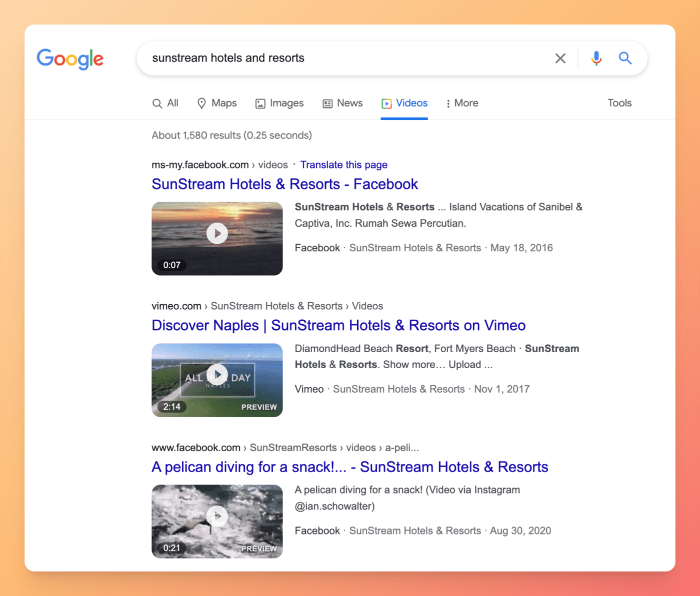Clear the search query with the X icon
This screenshot has height=596, width=700.
click(x=560, y=58)
